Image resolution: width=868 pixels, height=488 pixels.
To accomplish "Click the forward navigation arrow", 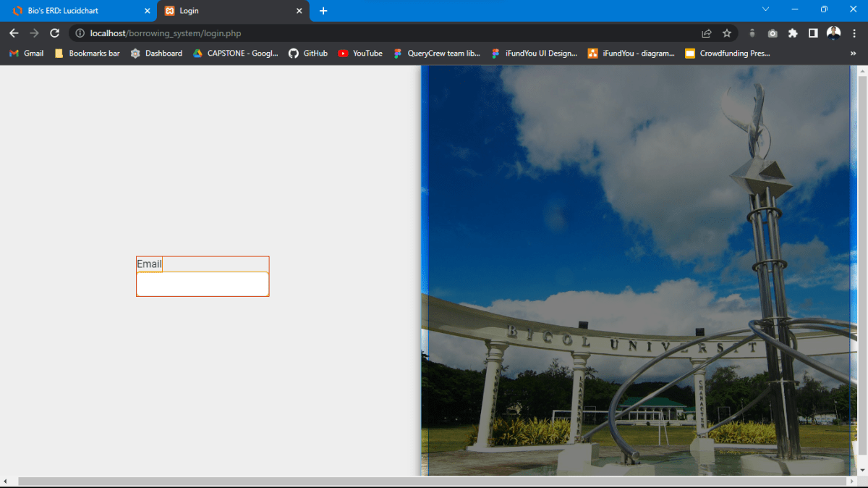I will [34, 33].
